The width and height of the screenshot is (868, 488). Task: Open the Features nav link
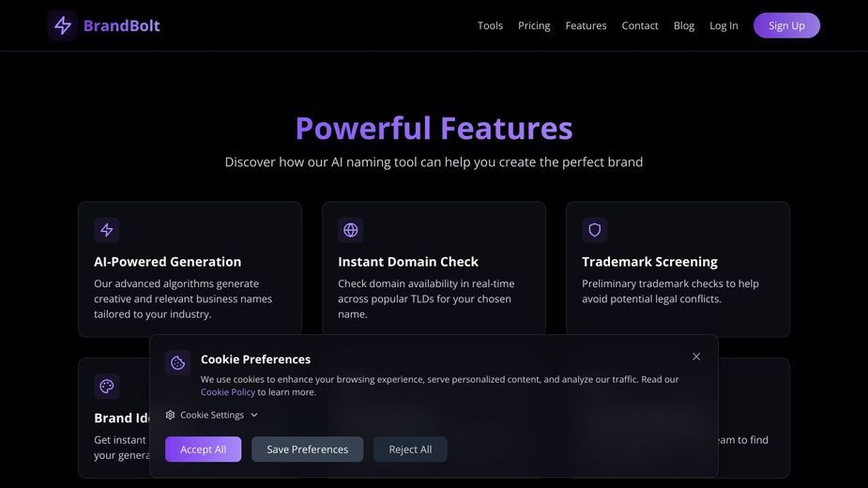click(586, 25)
